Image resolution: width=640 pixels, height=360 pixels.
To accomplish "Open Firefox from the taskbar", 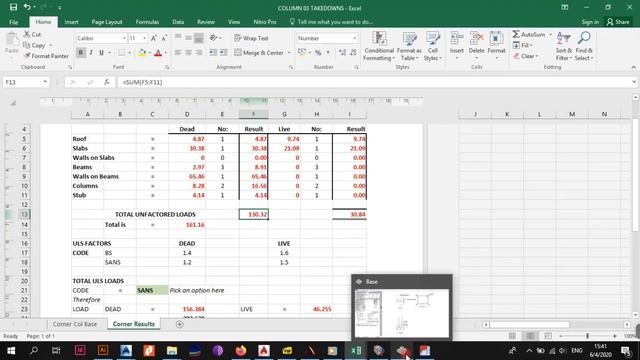I will tap(241, 351).
